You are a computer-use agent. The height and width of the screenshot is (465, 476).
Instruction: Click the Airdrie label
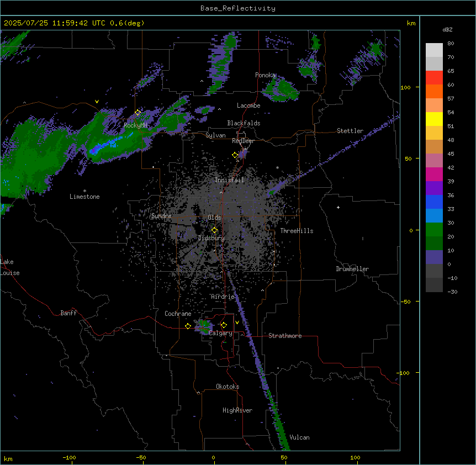coord(223,297)
